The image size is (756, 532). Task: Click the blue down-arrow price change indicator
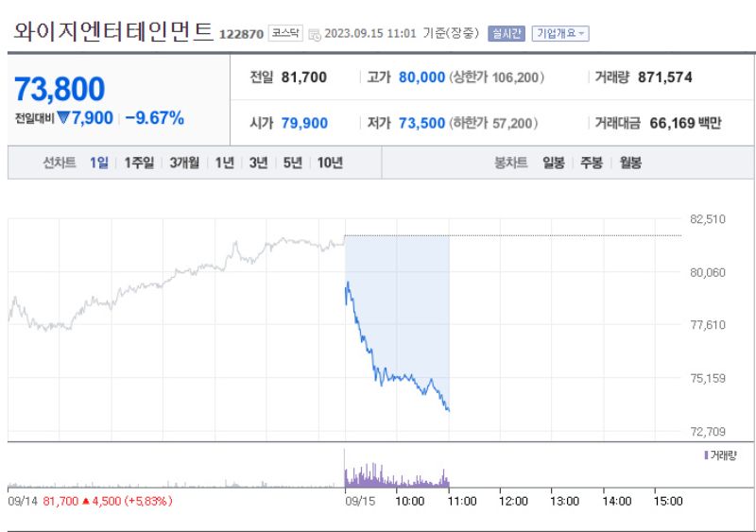click(x=63, y=118)
